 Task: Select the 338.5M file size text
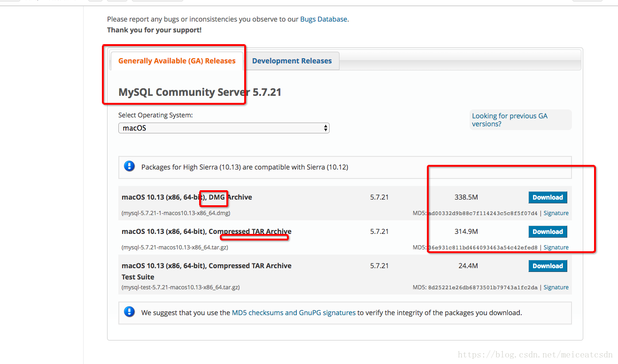coord(466,197)
